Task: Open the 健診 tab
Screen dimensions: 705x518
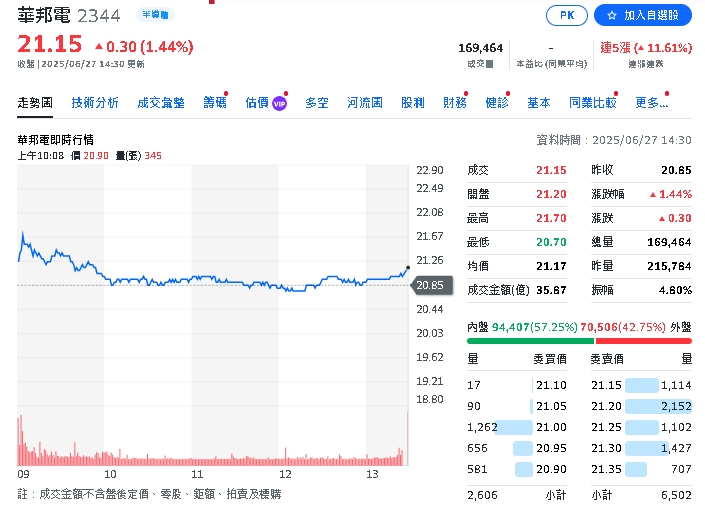Action: [497, 103]
